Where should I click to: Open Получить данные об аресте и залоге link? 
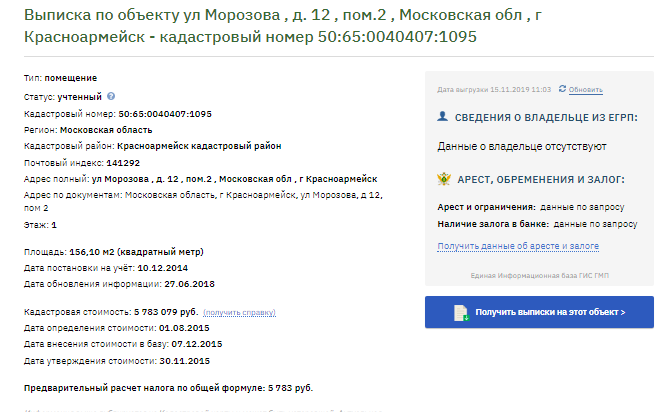518,246
